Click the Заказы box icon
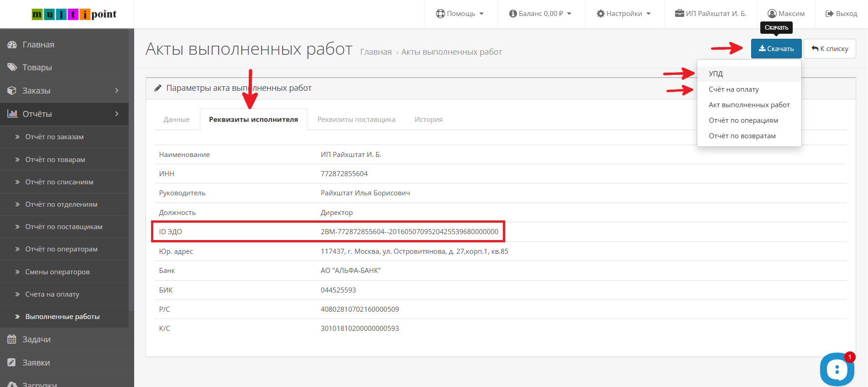This screenshot has height=387, width=868. point(12,91)
